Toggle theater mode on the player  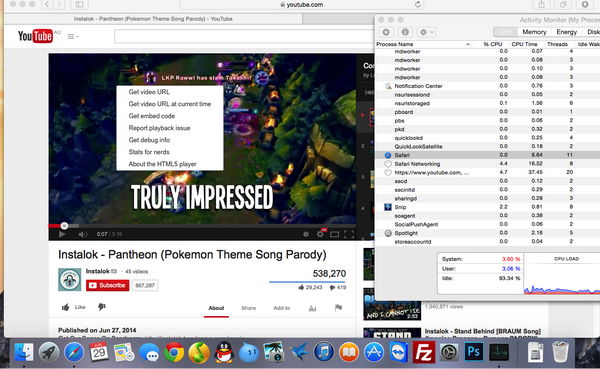pos(334,234)
